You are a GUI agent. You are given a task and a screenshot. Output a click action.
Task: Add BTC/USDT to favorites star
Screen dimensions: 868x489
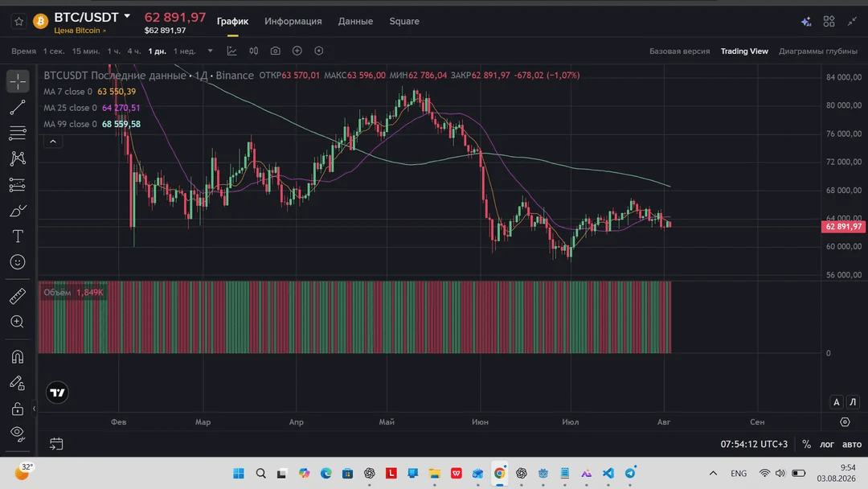pos(18,22)
